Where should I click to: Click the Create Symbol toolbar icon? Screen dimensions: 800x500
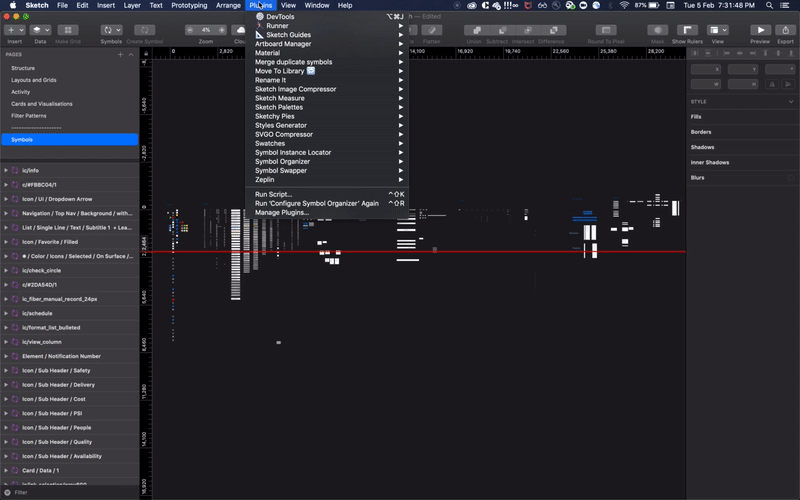click(x=144, y=30)
